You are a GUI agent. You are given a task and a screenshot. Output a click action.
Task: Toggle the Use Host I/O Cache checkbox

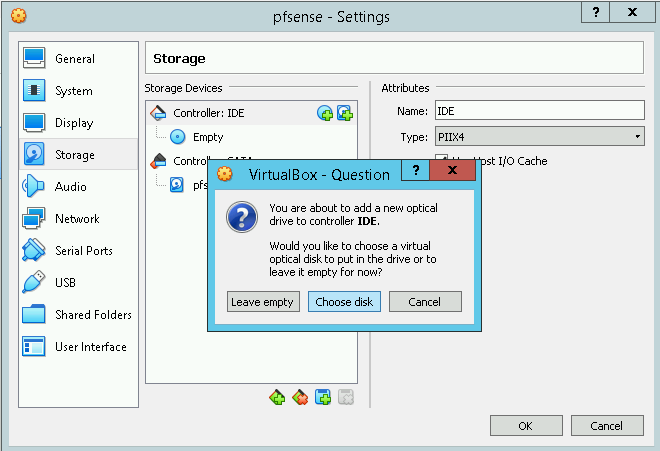point(441,161)
